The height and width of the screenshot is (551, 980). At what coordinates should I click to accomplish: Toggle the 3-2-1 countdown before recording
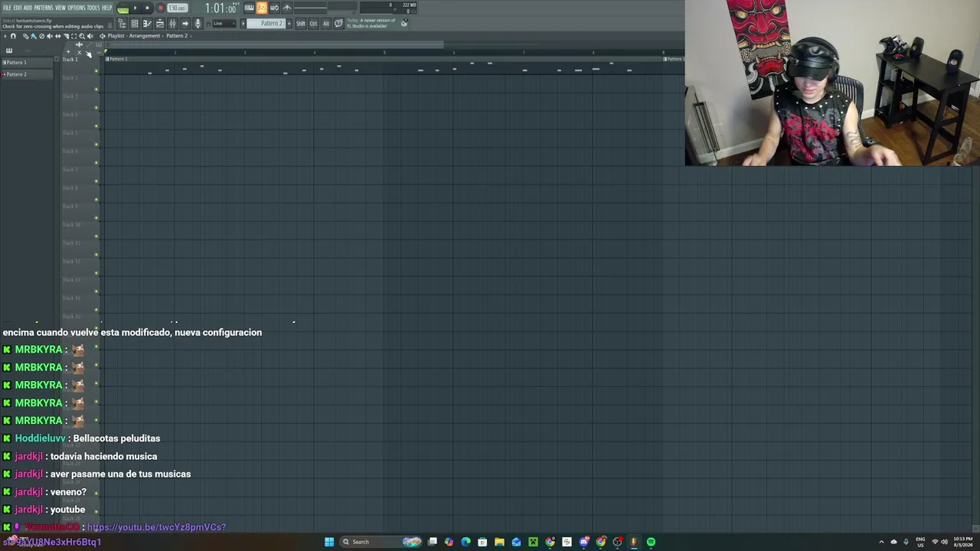[x=261, y=8]
